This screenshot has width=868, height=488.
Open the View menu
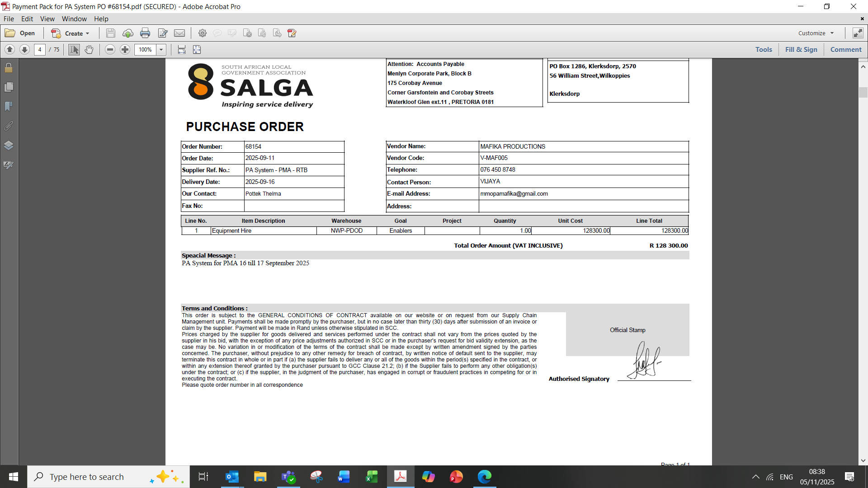(x=47, y=19)
